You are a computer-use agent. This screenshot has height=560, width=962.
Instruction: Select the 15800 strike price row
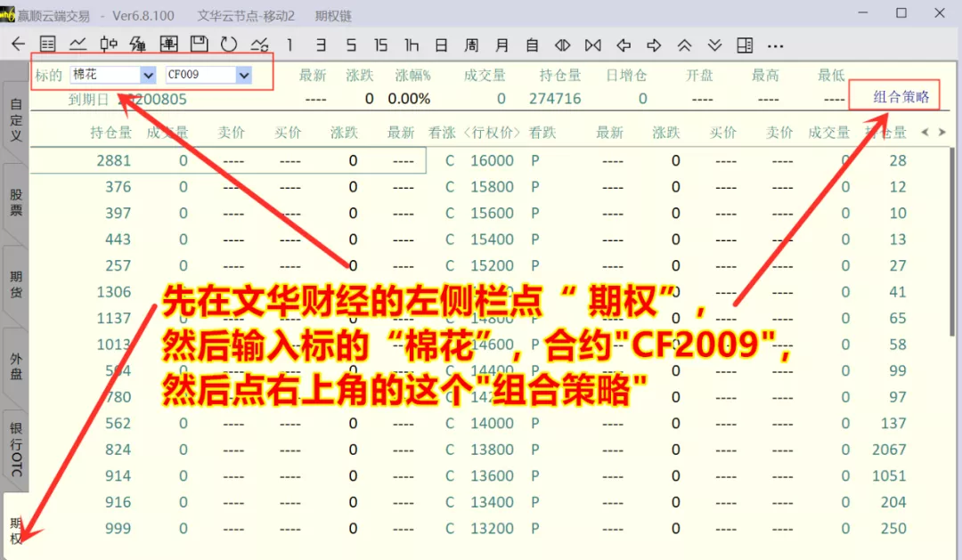[x=492, y=187]
